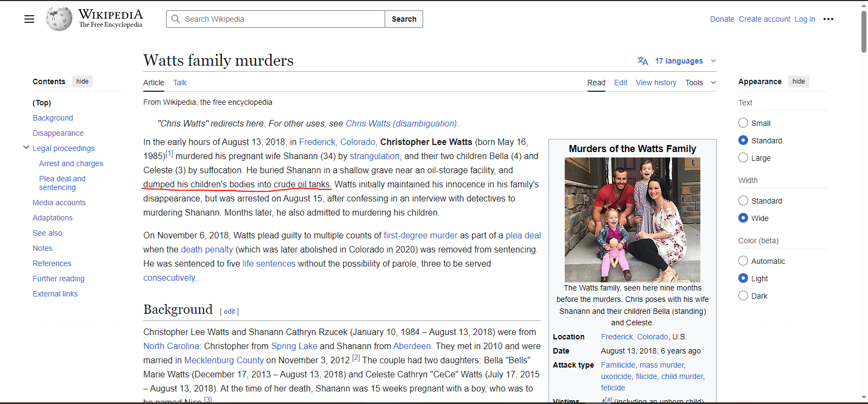Go to See also in contents
The image size is (868, 404).
point(47,233)
